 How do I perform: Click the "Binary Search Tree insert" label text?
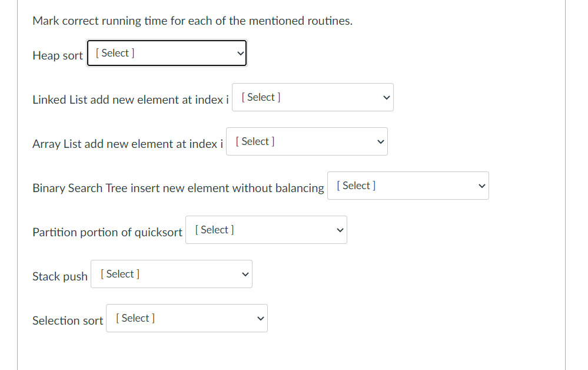coord(178,188)
